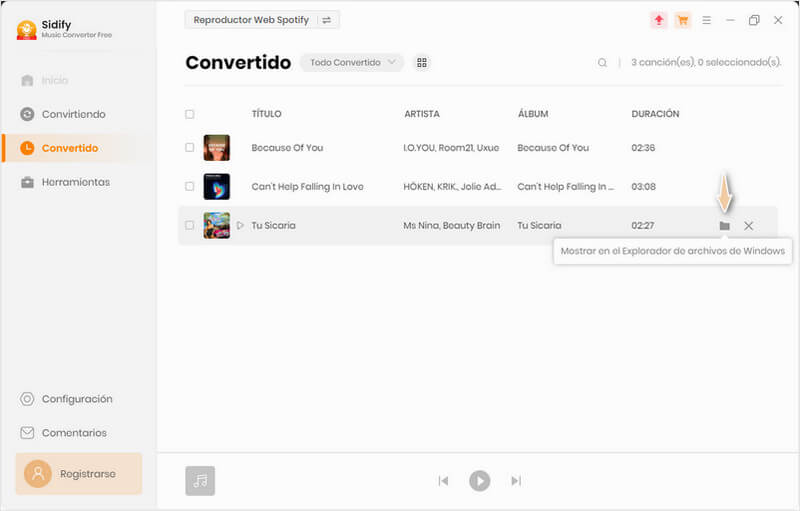
Task: Click the 02:27 duration cell
Action: pos(643,225)
